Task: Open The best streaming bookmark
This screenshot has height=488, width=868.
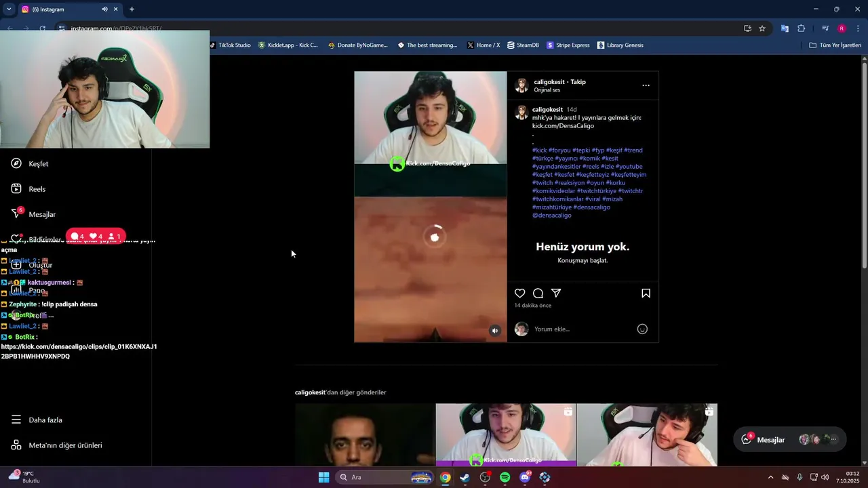Action: pos(427,45)
